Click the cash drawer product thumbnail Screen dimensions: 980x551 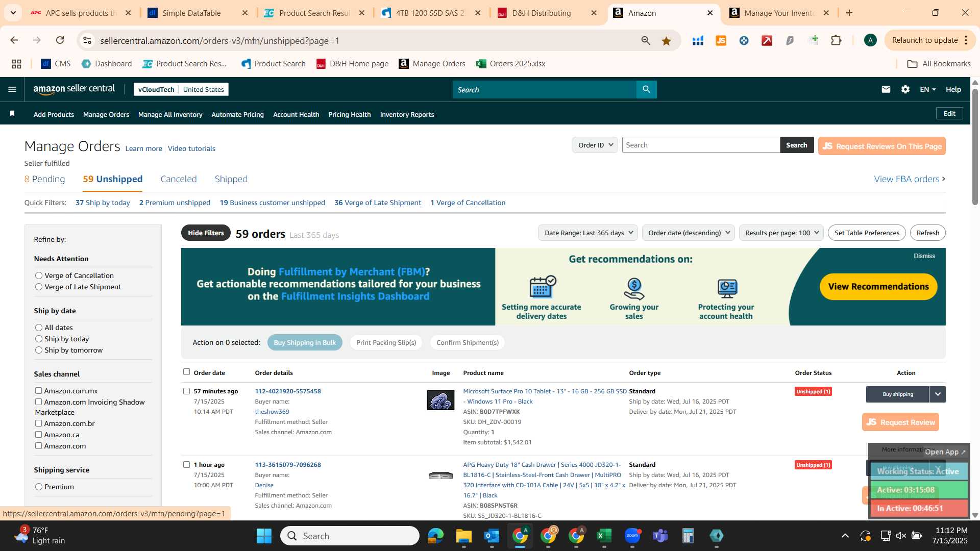[x=440, y=475]
